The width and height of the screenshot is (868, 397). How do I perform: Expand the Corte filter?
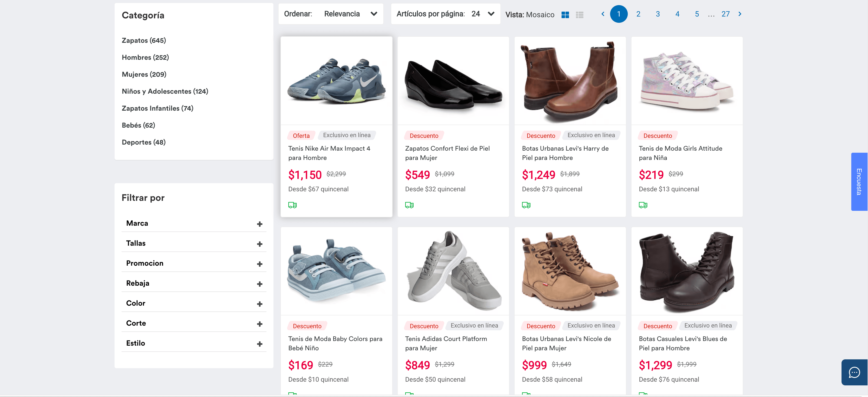click(x=194, y=323)
